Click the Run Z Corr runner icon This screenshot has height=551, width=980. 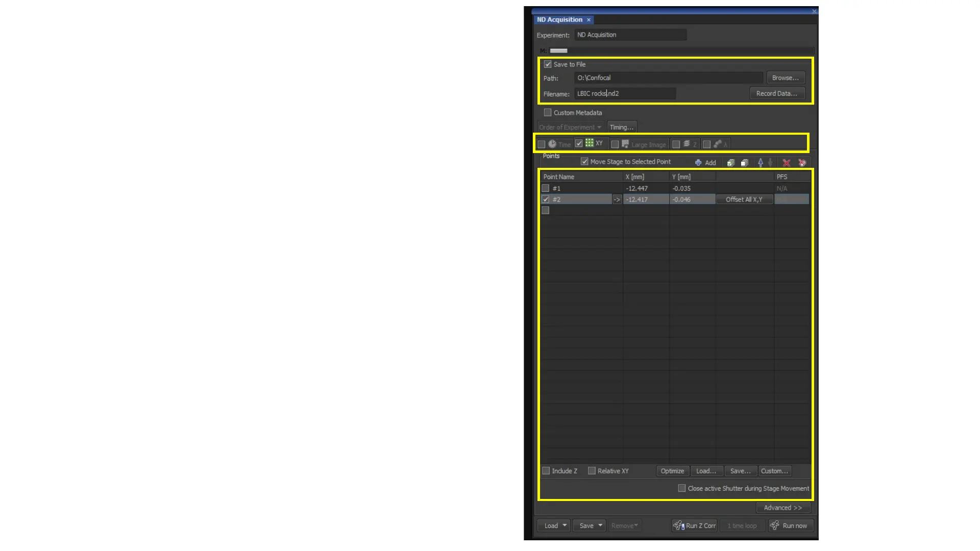[679, 525]
